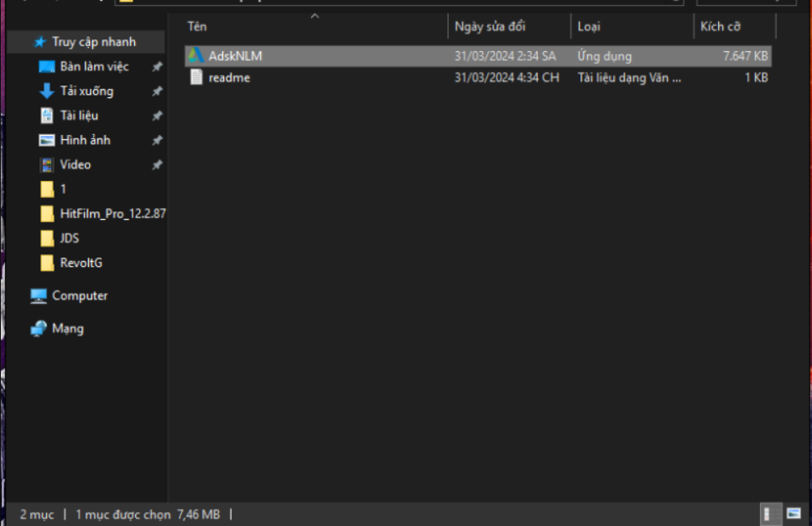
Task: Click the sort arrow above Tên column
Action: (315, 15)
